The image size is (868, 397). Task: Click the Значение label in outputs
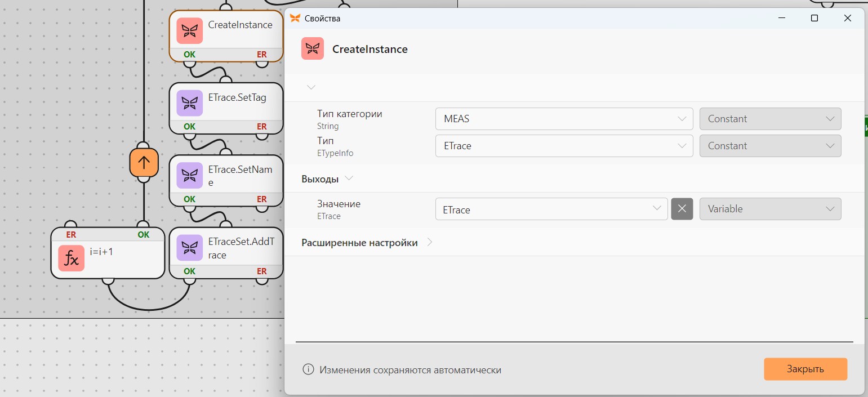coord(339,204)
